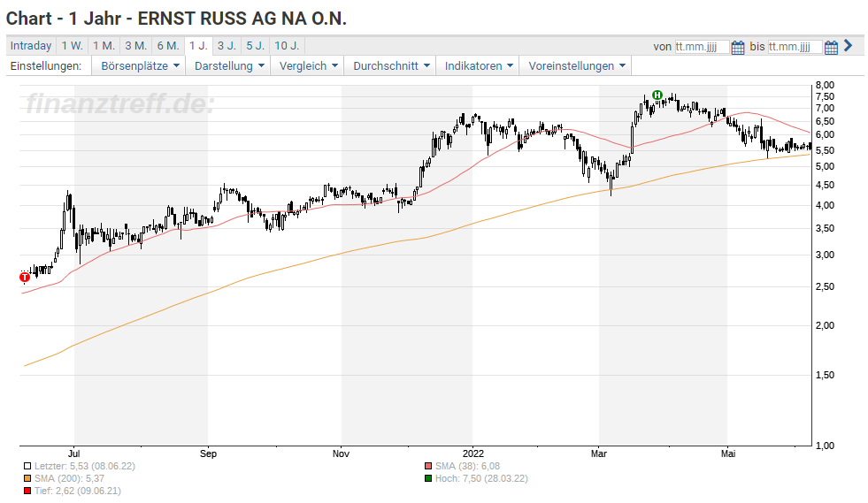The height and width of the screenshot is (503, 868).
Task: Select the 5 J. time range
Action: (x=255, y=46)
